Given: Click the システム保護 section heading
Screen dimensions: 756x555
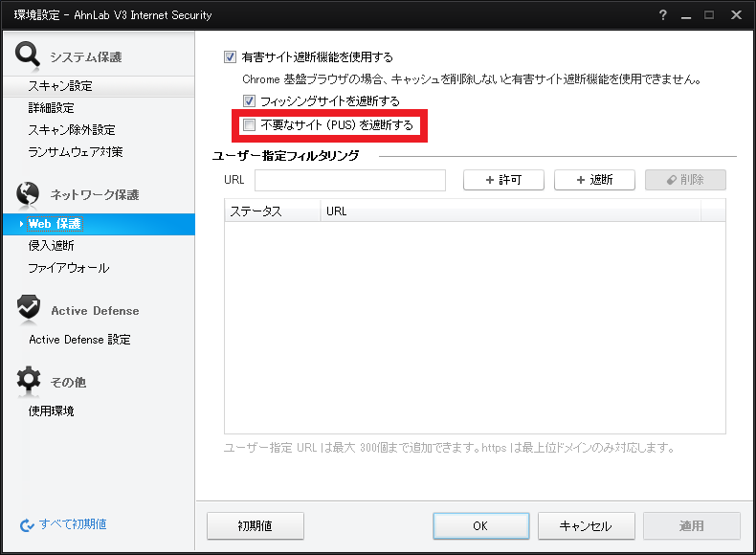Looking at the screenshot, I should [x=86, y=57].
